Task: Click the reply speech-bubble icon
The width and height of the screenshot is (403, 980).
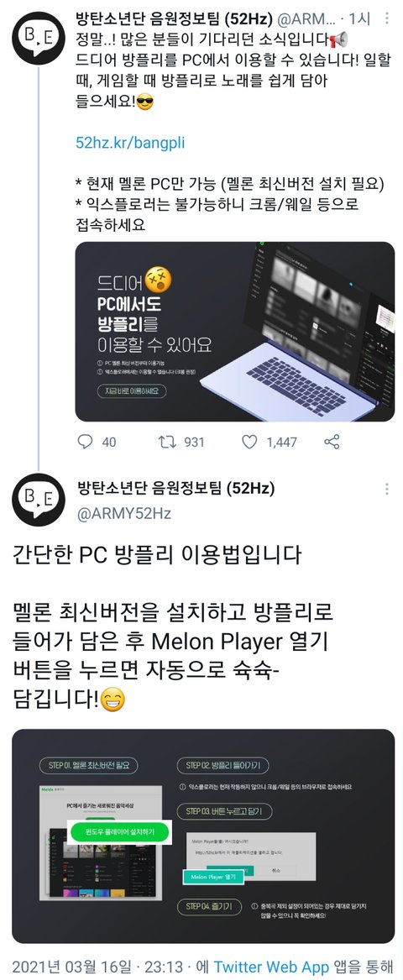Action: [85, 441]
